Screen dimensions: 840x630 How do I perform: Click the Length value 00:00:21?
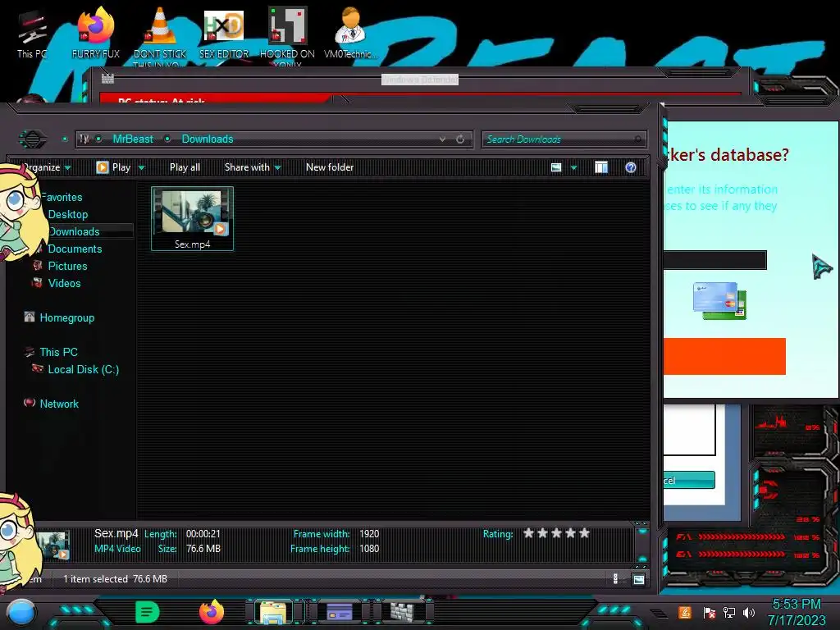[203, 533]
